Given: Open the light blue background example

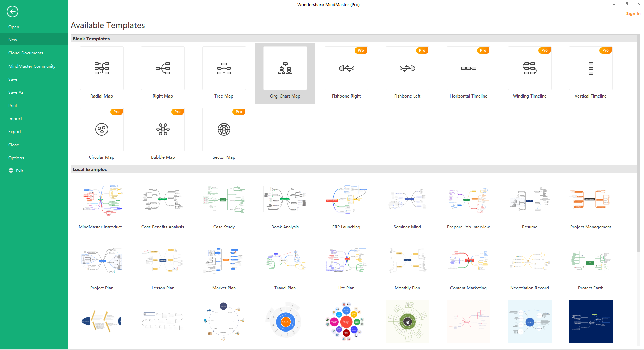Looking at the screenshot, I should click(x=530, y=321).
